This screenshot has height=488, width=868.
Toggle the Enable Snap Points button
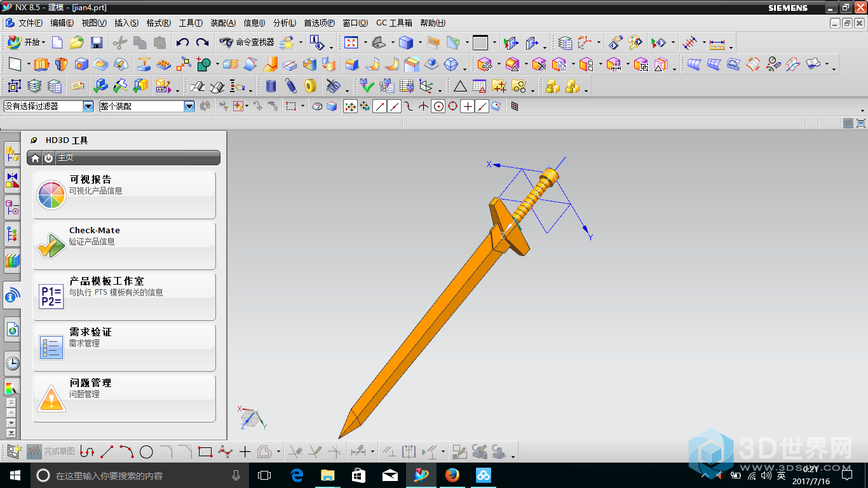point(350,107)
